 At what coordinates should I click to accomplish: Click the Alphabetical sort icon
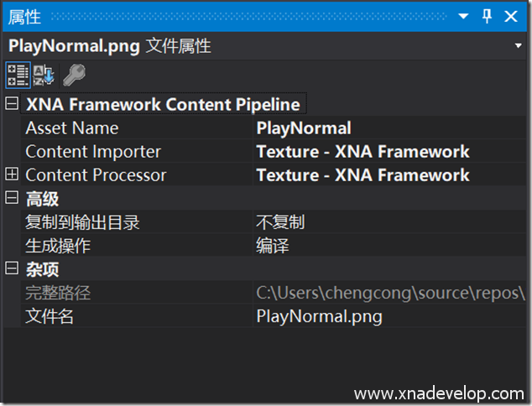43,74
